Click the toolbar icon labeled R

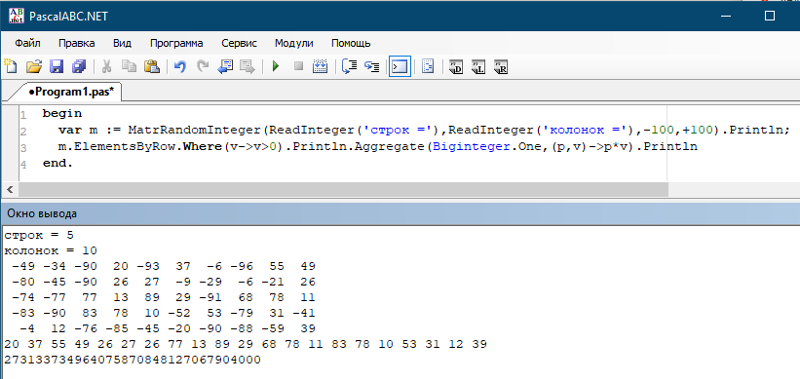click(x=501, y=66)
